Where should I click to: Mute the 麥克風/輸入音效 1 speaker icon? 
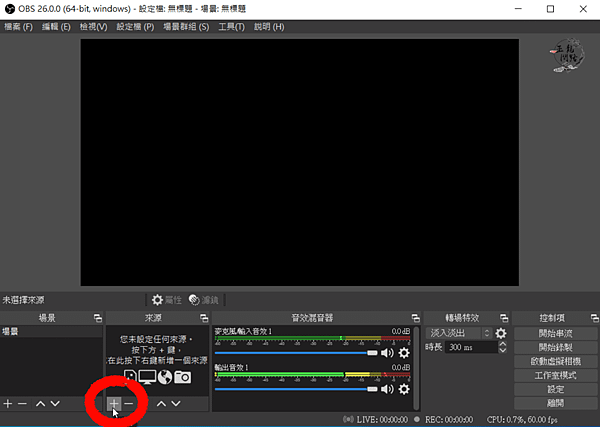coord(387,353)
